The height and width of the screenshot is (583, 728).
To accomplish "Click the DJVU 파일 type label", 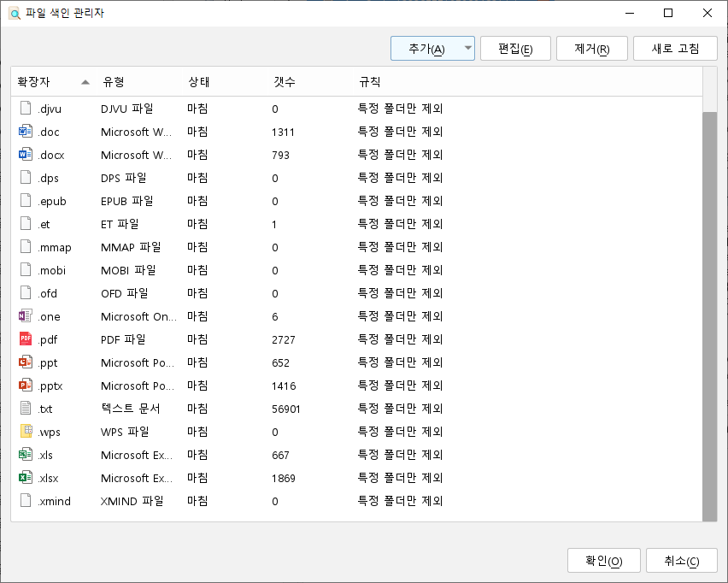I will pos(126,109).
